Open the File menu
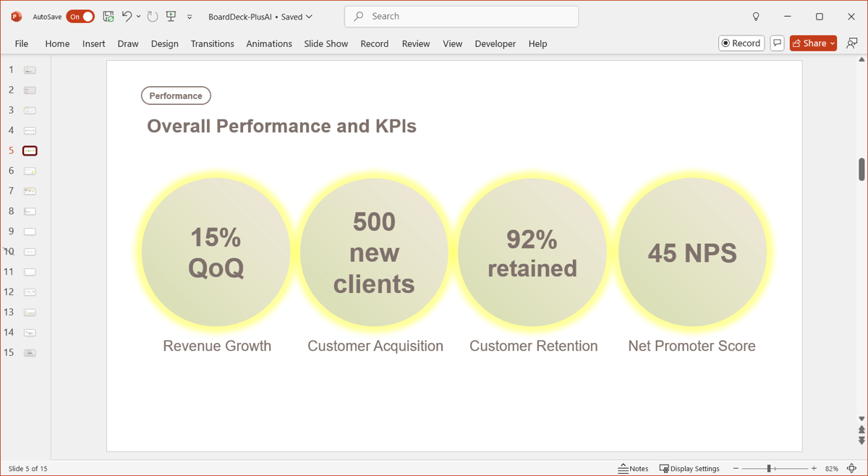 click(22, 43)
